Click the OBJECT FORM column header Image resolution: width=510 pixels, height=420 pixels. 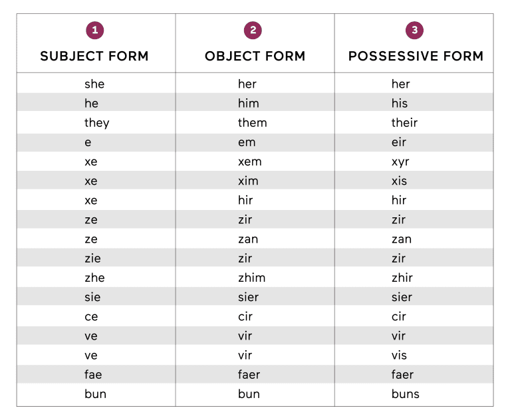(x=255, y=56)
